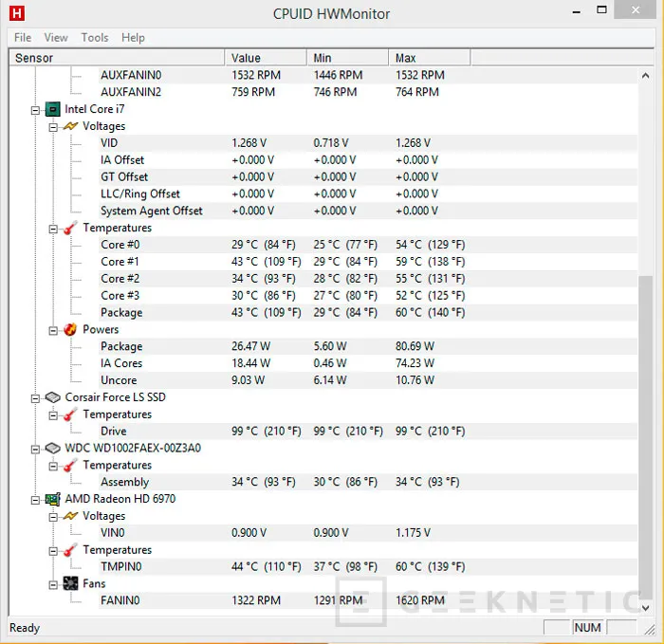Select the Uncore power row
Viewport: 664px width, 644px height.
click(x=368, y=379)
